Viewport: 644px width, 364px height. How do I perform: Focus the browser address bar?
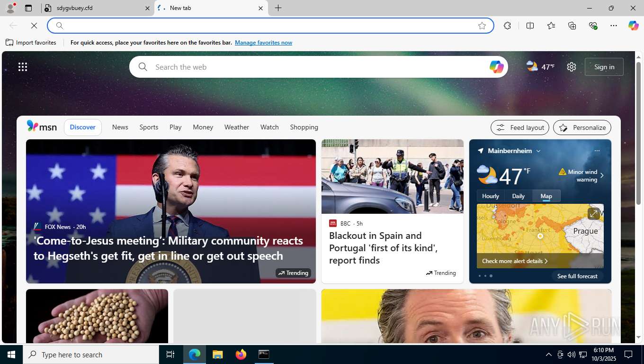click(x=270, y=26)
